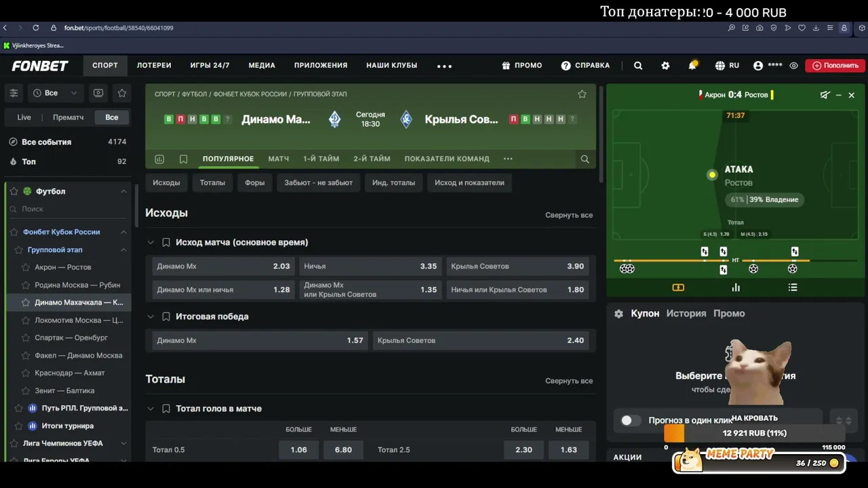Switch to ПОКАЗАТЕЛИ КОМАНД tab
Viewport: 868px width, 488px height.
click(447, 159)
